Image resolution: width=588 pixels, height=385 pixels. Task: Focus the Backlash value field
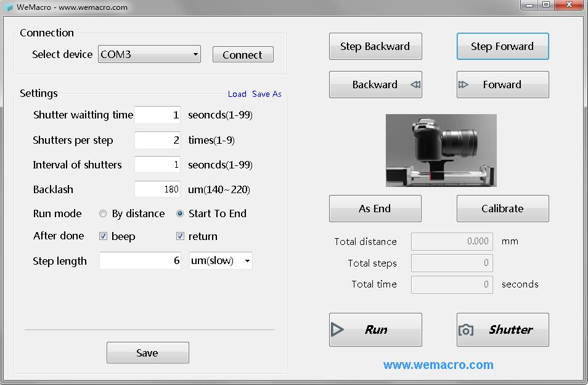pos(158,189)
